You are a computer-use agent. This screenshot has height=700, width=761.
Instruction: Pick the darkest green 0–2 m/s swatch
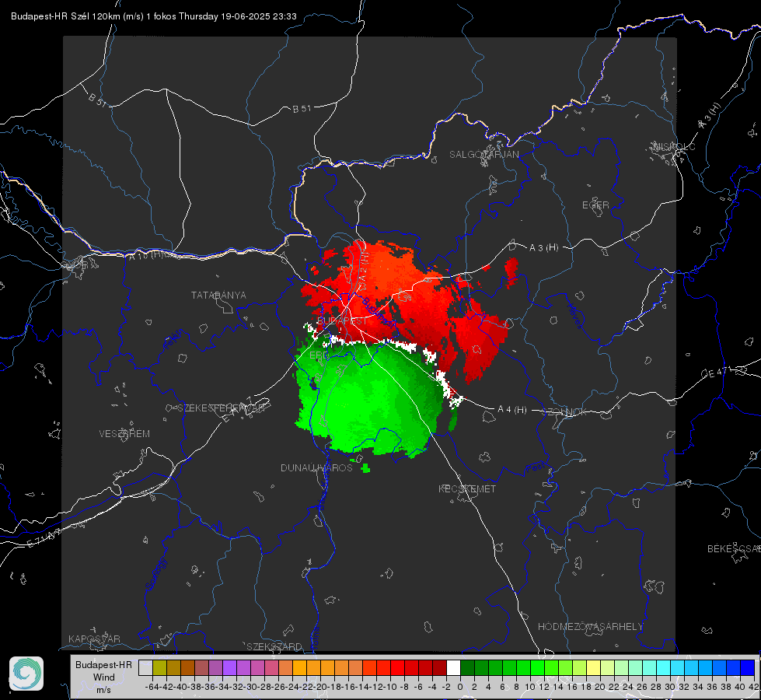tap(467, 668)
